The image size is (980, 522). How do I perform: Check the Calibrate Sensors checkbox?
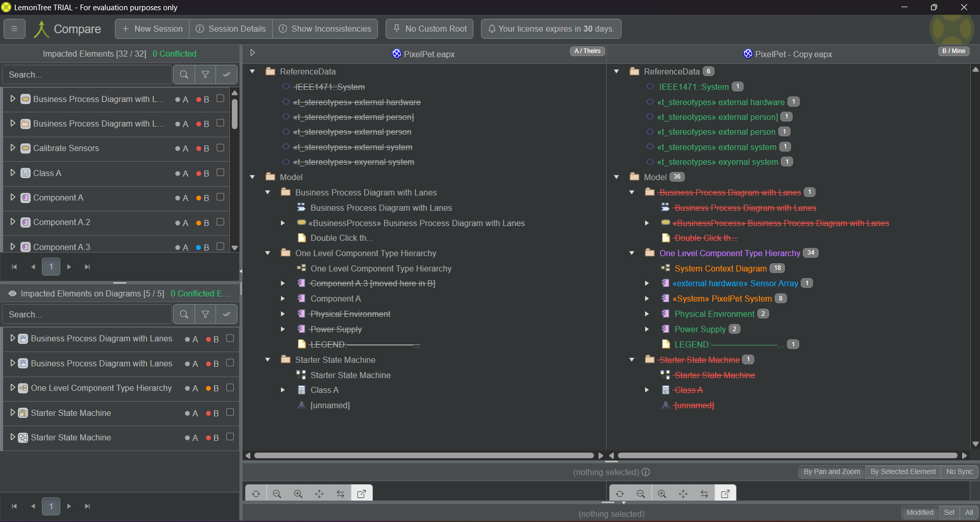pos(221,148)
